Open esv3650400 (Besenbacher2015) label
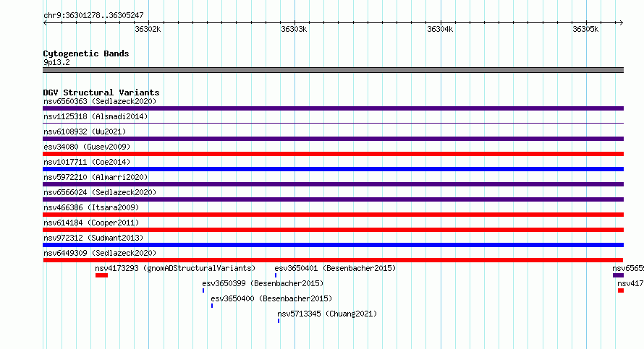The image size is (644, 349). (271, 298)
